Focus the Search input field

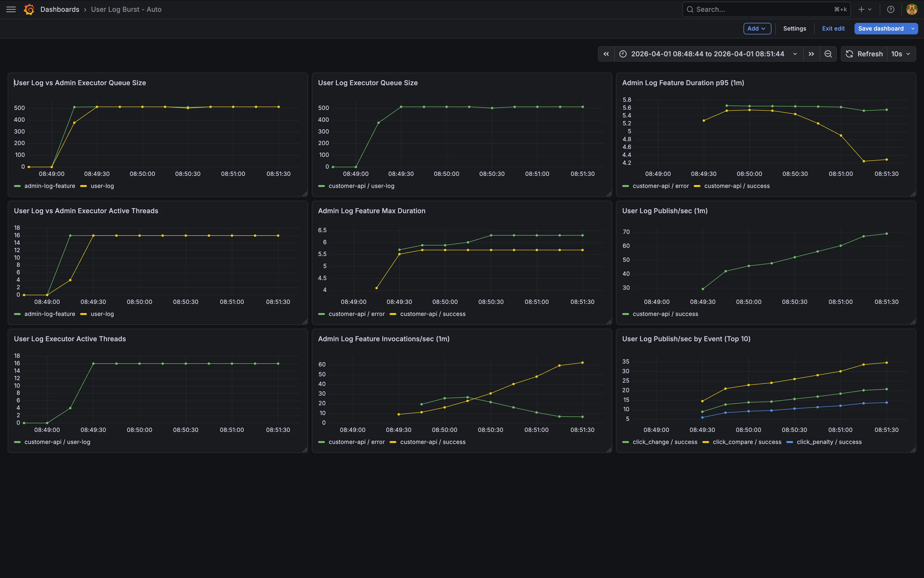[766, 10]
